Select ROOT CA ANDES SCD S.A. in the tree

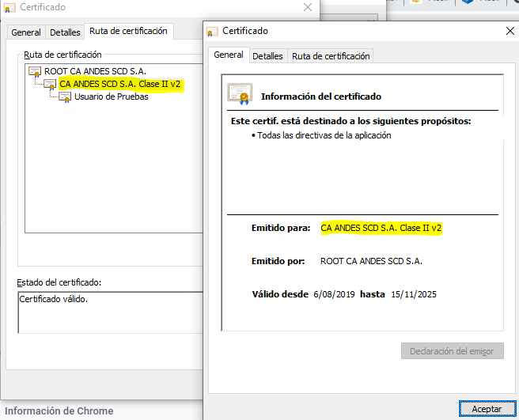[95, 71]
